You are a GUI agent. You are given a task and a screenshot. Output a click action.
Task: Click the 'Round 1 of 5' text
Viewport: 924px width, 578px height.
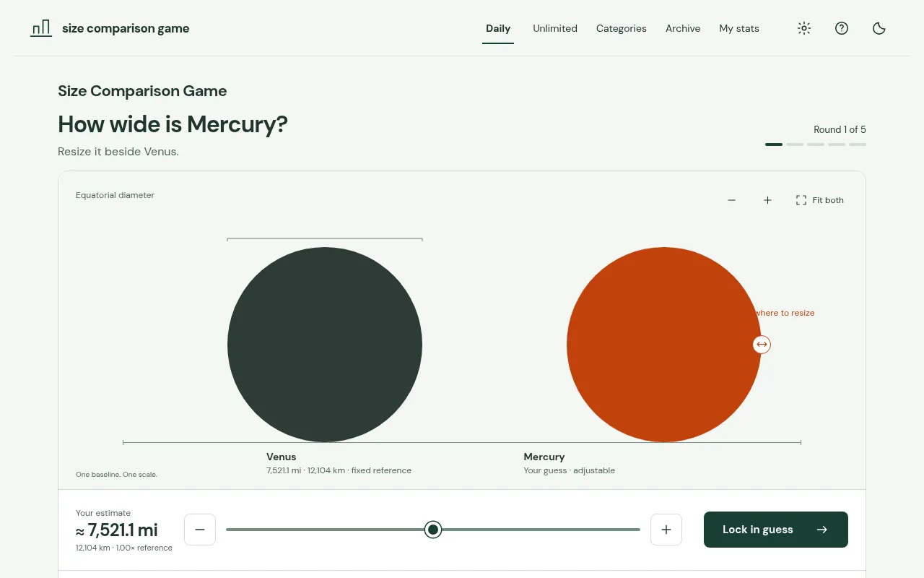840,130
